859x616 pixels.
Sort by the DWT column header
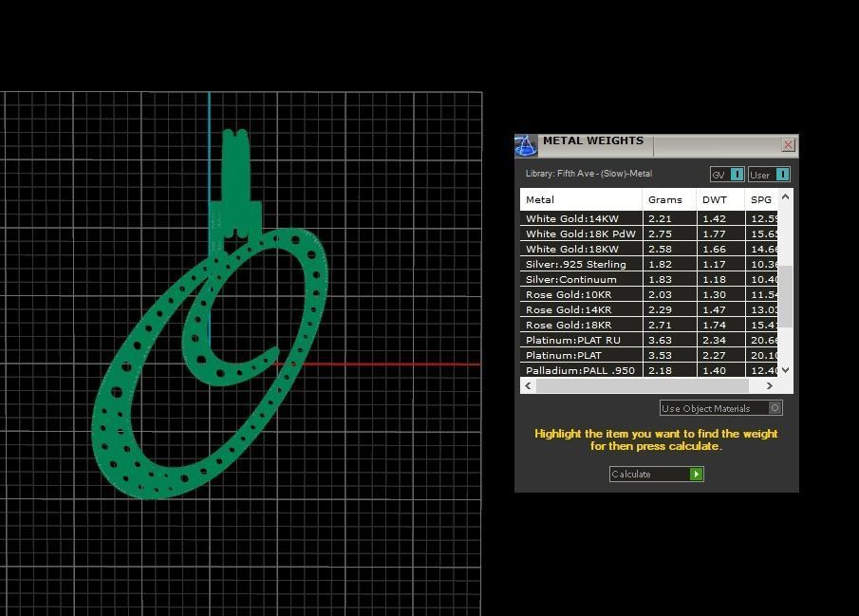tap(720, 199)
